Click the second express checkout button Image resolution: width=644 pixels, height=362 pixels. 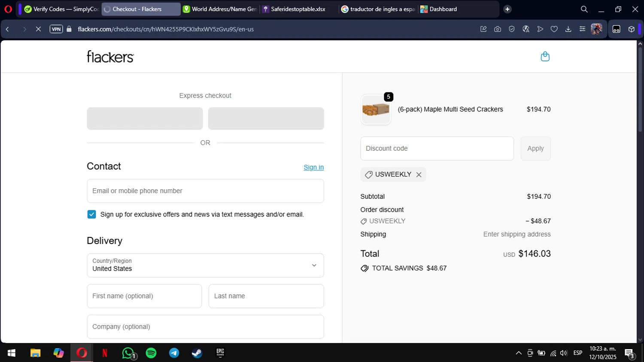click(x=266, y=119)
